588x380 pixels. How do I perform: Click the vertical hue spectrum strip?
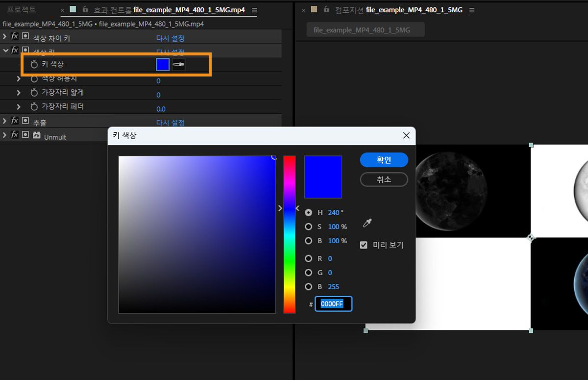pyautogui.click(x=290, y=234)
